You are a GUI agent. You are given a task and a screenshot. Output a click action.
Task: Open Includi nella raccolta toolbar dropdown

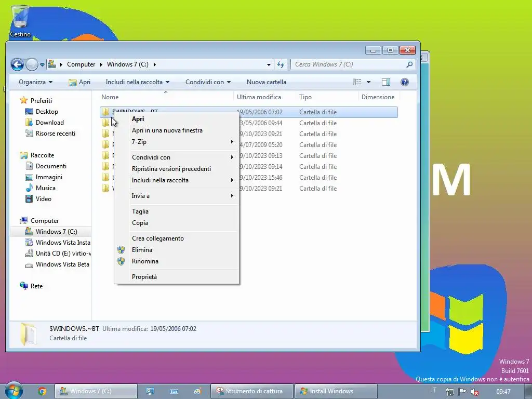(137, 82)
